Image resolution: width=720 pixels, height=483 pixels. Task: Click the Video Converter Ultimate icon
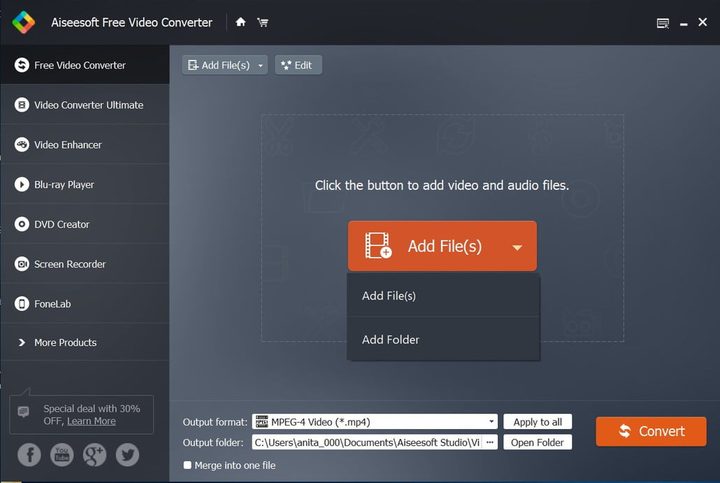coord(22,105)
